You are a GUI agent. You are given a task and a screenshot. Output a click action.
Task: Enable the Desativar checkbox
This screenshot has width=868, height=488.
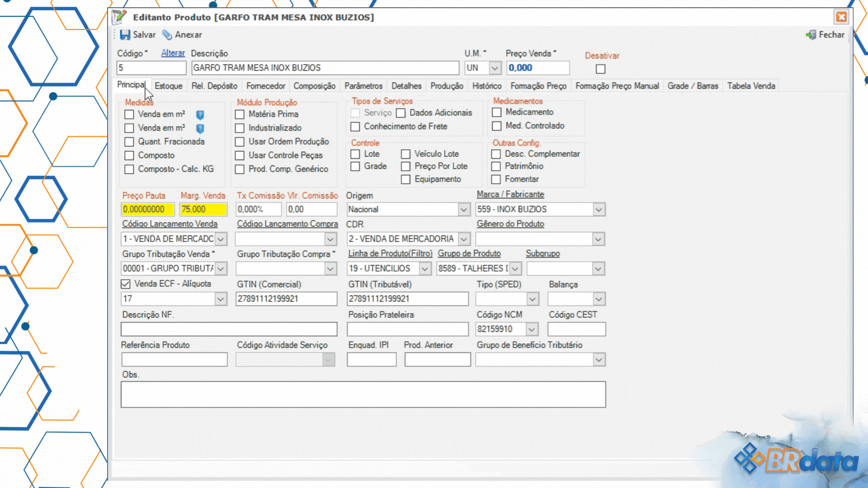pyautogui.click(x=600, y=69)
